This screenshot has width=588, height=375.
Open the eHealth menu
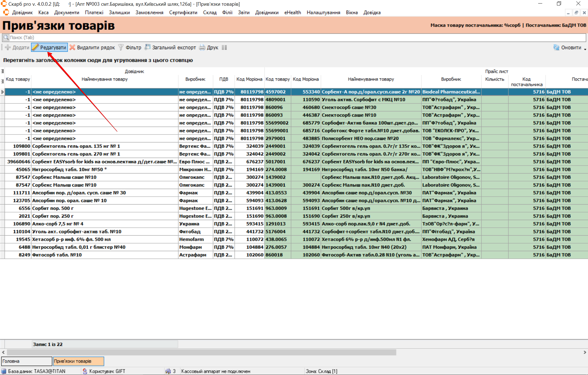click(x=292, y=13)
